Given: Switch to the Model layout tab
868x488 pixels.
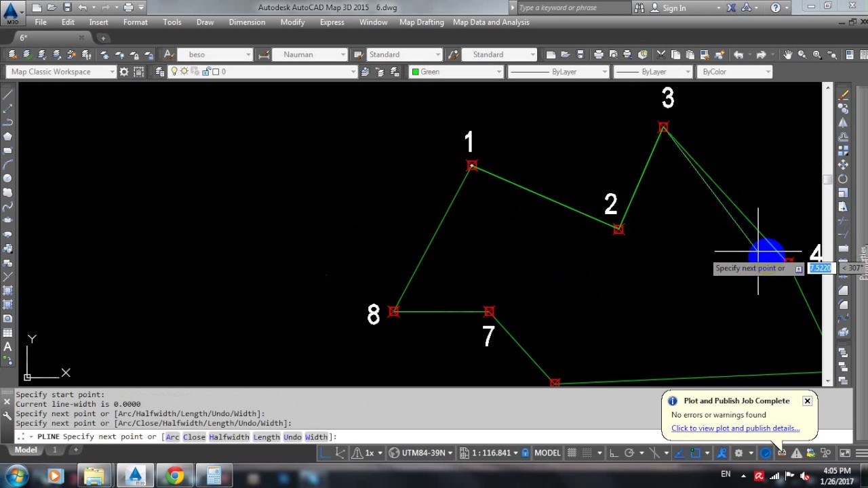Looking at the screenshot, I should [26, 450].
